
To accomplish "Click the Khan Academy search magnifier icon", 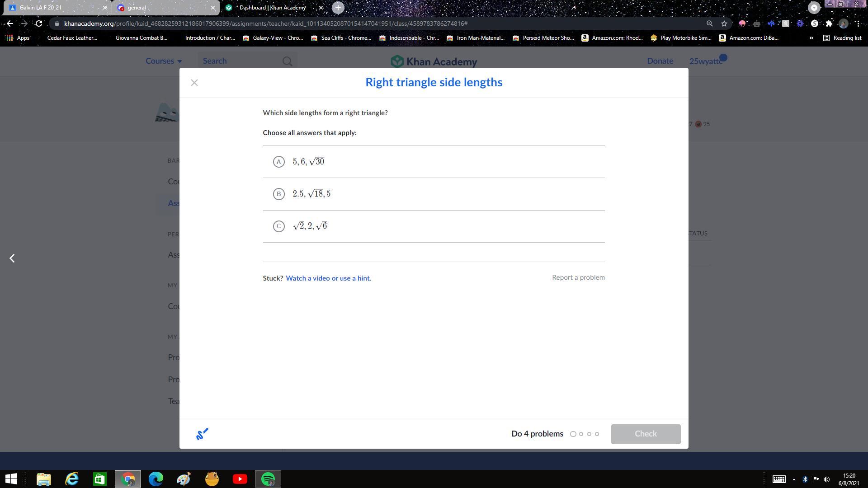I will tap(287, 61).
